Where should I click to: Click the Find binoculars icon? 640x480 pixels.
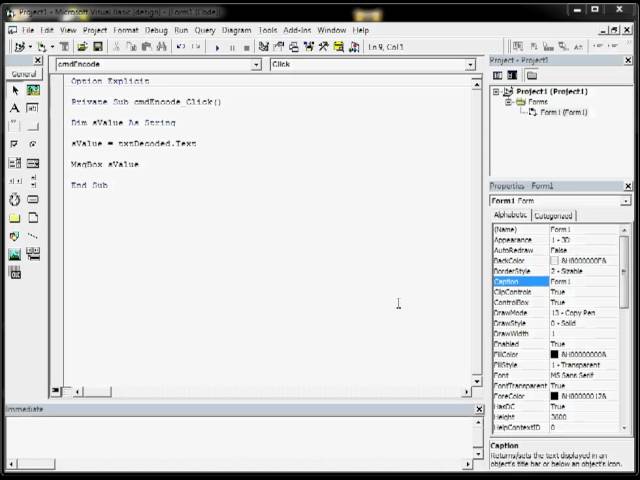click(x=162, y=47)
